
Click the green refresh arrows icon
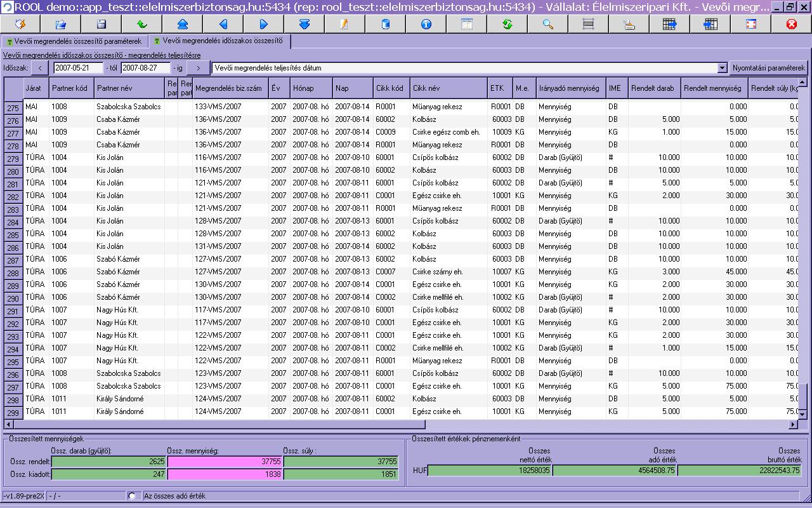point(507,24)
